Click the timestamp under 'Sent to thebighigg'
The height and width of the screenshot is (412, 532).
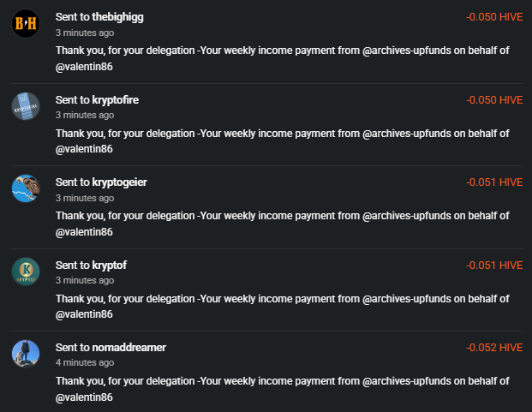click(x=85, y=33)
